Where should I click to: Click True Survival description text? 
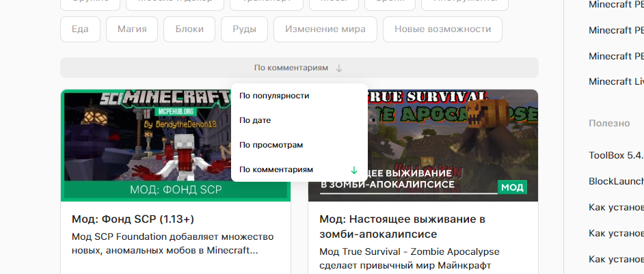pyautogui.click(x=410, y=258)
